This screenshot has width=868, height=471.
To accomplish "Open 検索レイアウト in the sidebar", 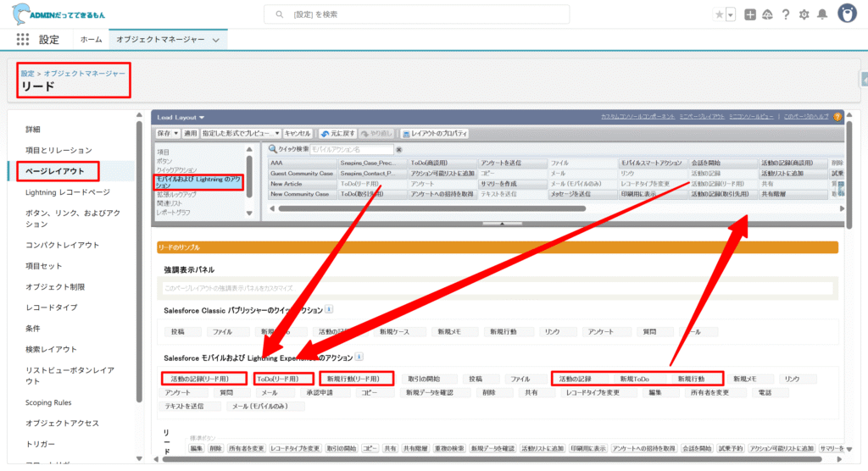I will [x=51, y=349].
